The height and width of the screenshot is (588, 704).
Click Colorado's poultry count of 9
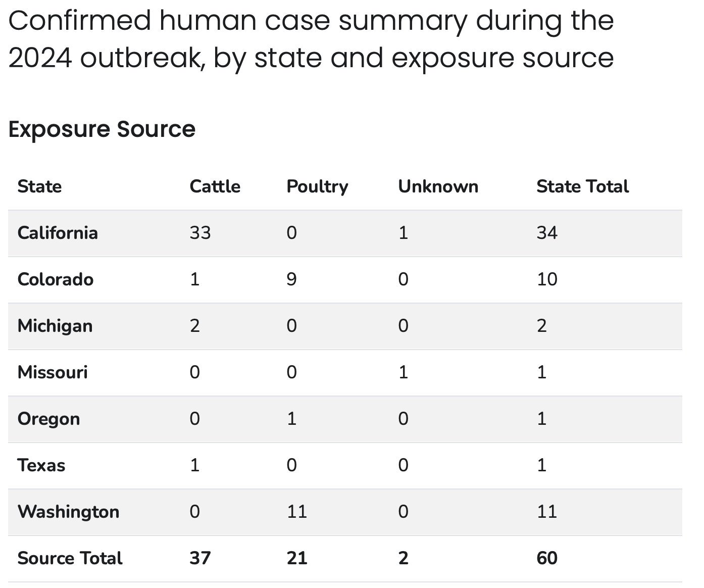click(x=291, y=279)
